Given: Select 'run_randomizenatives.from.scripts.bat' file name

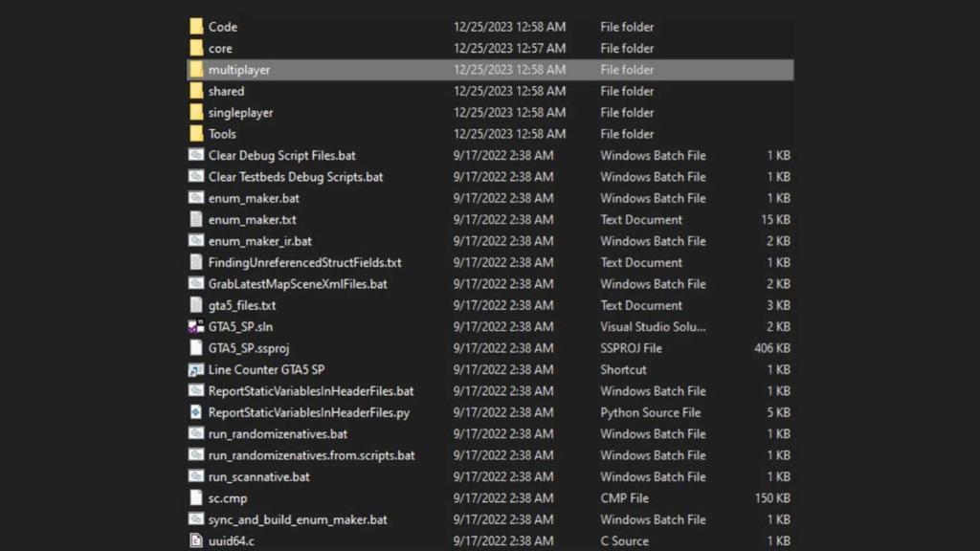Looking at the screenshot, I should pos(311,455).
